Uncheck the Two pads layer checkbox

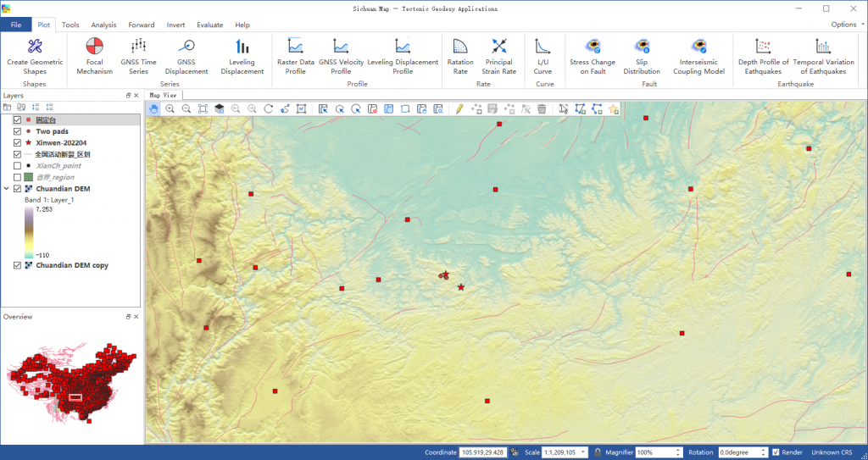18,132
